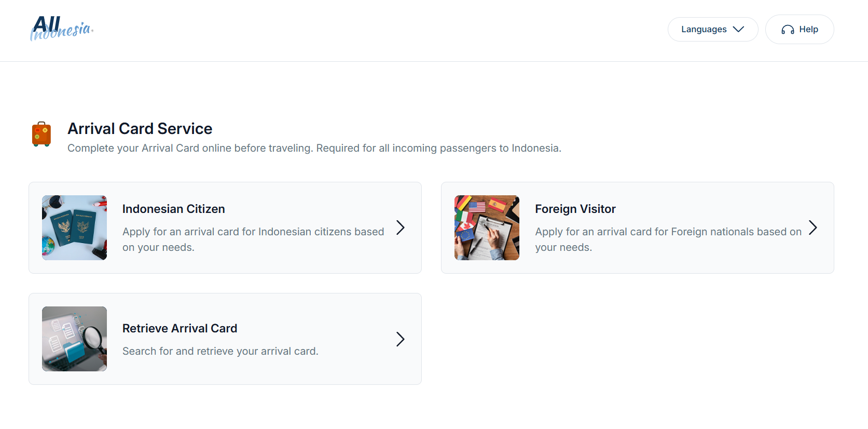This screenshot has width=868, height=429.
Task: Click the magnifying glass image on Retrieve Arrival Card
Action: coord(74,339)
